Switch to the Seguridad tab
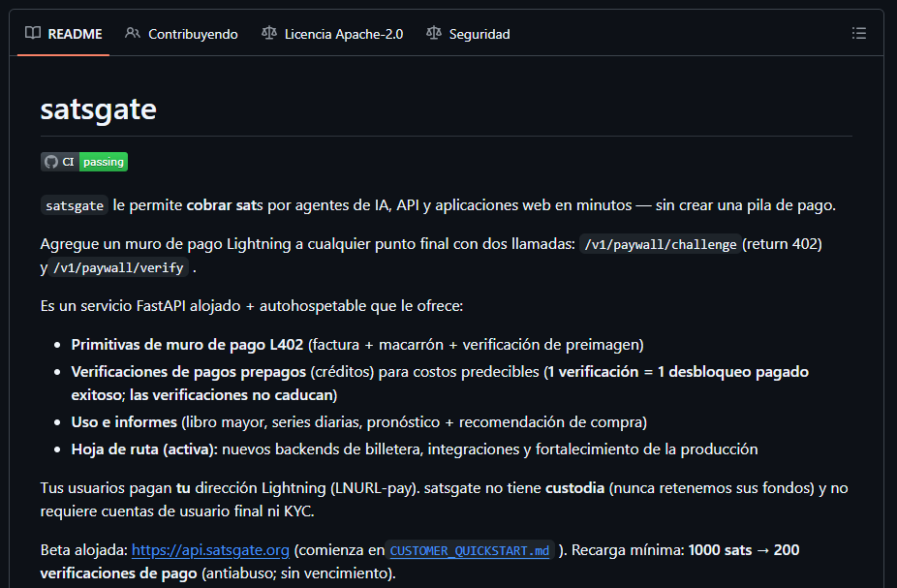 (468, 34)
